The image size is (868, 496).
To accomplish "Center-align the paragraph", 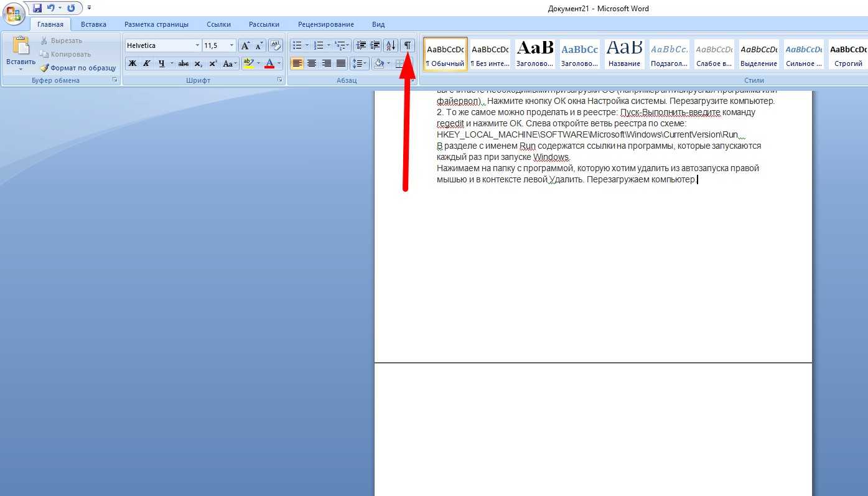I will [x=312, y=63].
